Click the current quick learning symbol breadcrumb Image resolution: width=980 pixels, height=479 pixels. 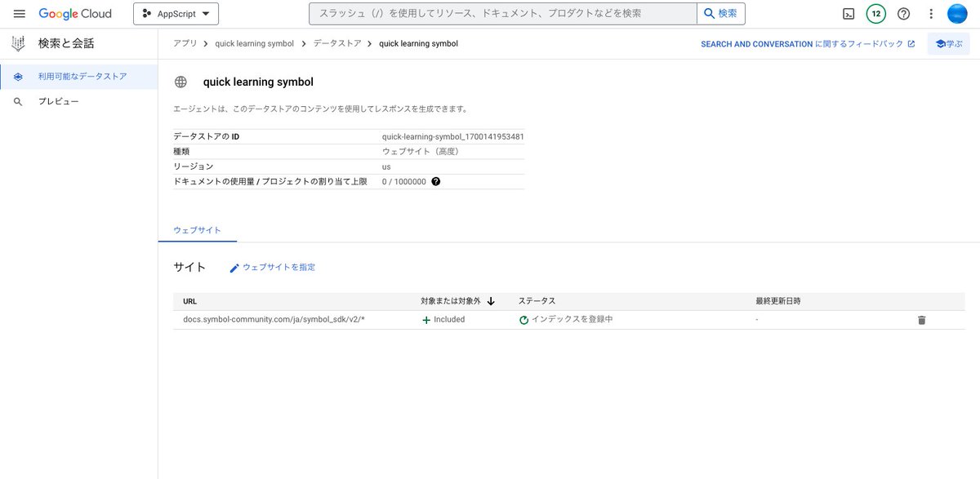(x=419, y=43)
